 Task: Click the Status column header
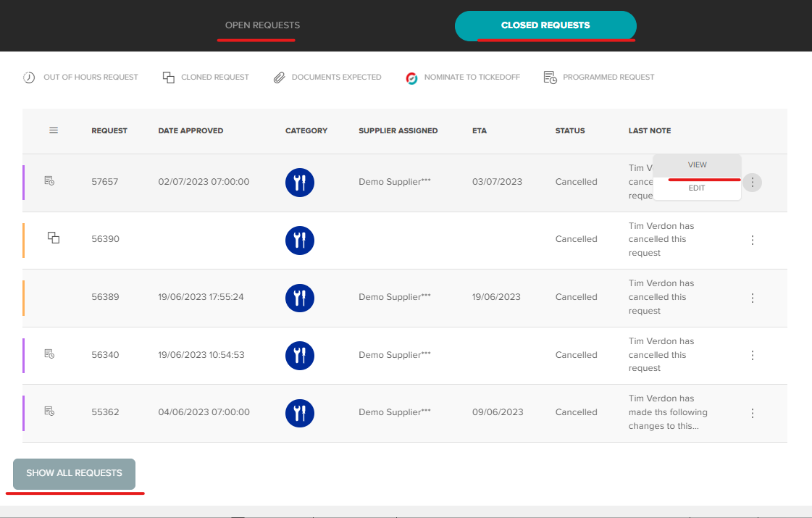tap(570, 130)
